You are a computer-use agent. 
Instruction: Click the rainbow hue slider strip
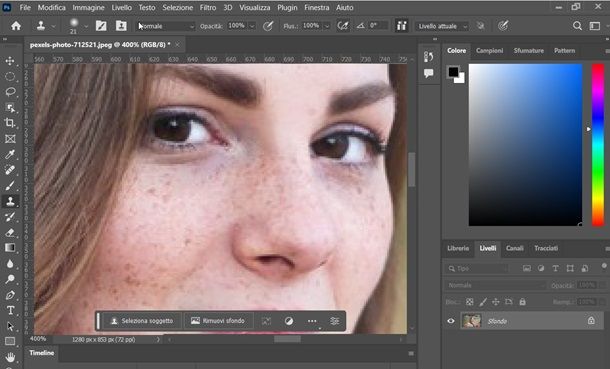coord(598,145)
